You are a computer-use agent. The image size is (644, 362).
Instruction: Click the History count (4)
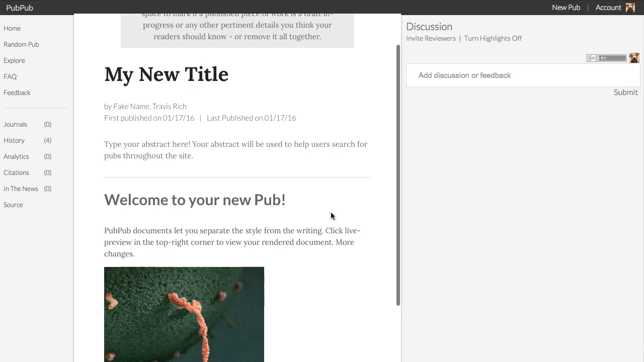point(47,140)
